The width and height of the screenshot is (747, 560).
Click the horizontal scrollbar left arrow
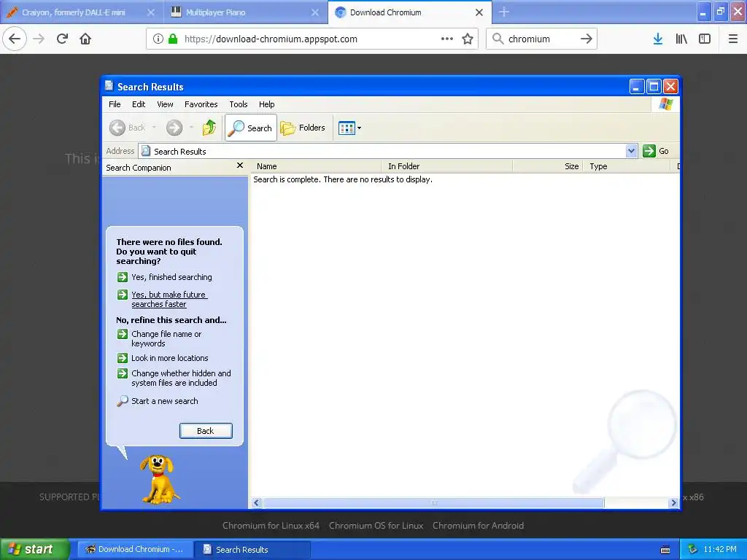click(x=257, y=503)
